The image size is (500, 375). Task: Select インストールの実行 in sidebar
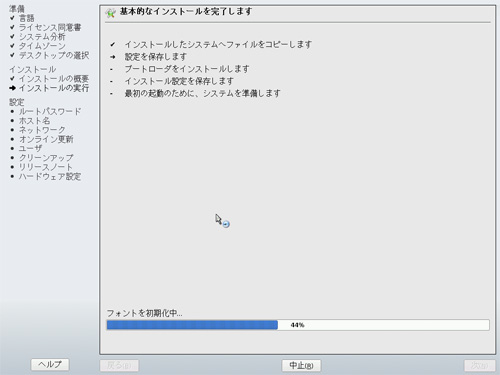point(54,88)
